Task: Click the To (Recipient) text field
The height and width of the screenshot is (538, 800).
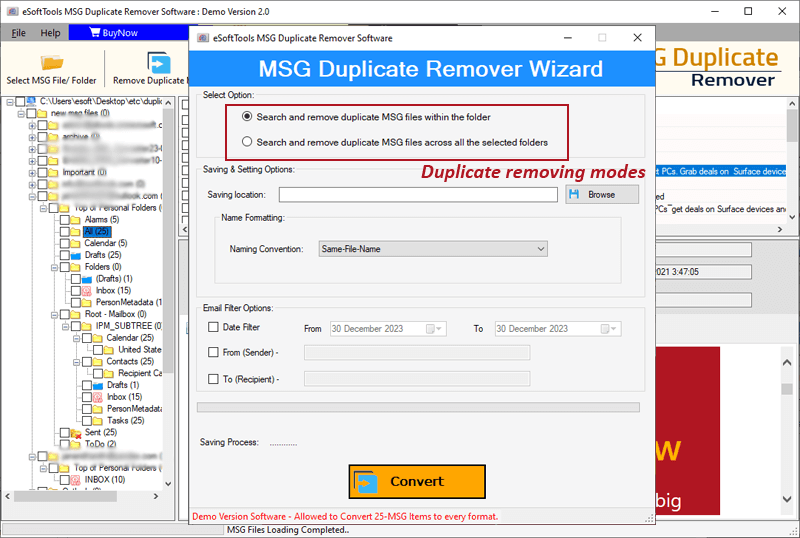Action: coord(417,379)
